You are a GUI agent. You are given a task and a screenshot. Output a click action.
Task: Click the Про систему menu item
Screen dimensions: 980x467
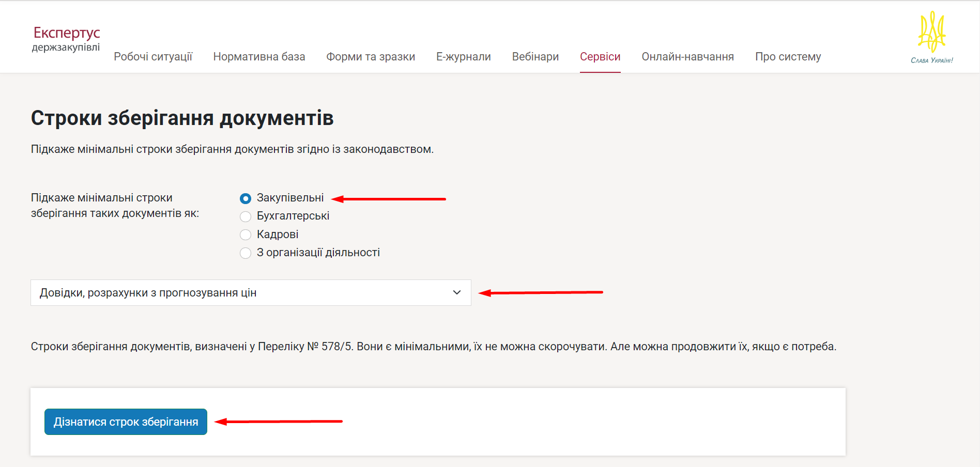[788, 57]
